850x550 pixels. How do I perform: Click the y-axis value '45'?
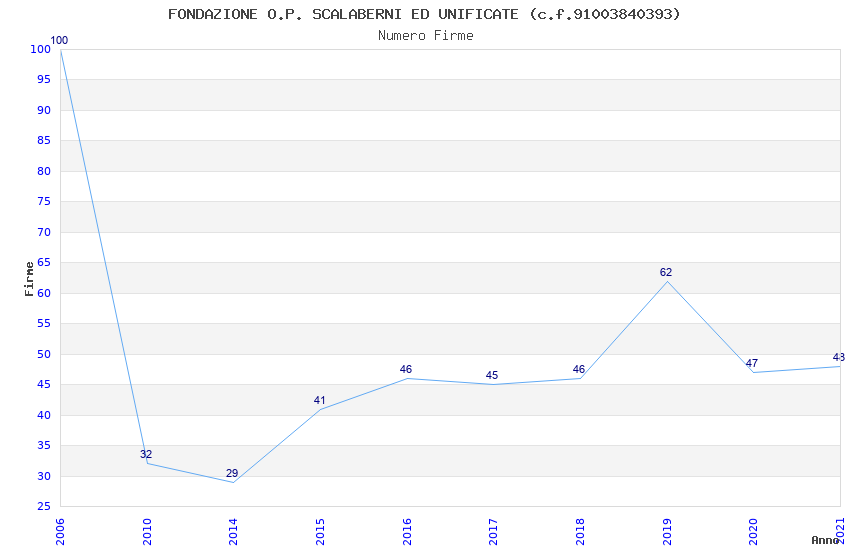(44, 385)
